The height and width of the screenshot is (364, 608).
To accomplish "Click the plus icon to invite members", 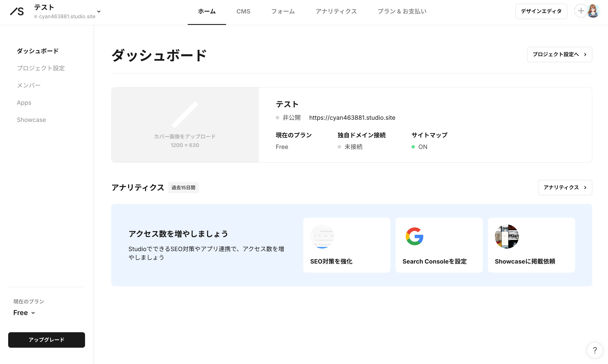I will pyautogui.click(x=581, y=11).
